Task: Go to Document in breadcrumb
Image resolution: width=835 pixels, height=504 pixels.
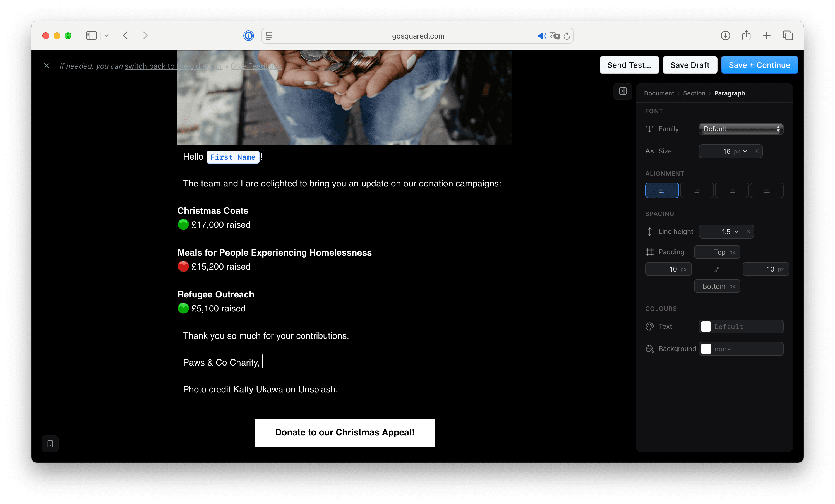Action: pyautogui.click(x=659, y=93)
